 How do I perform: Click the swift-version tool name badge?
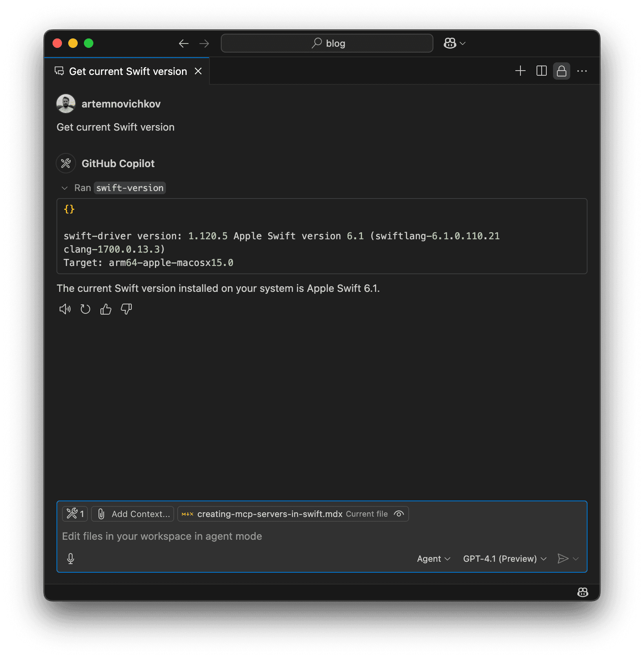(130, 188)
